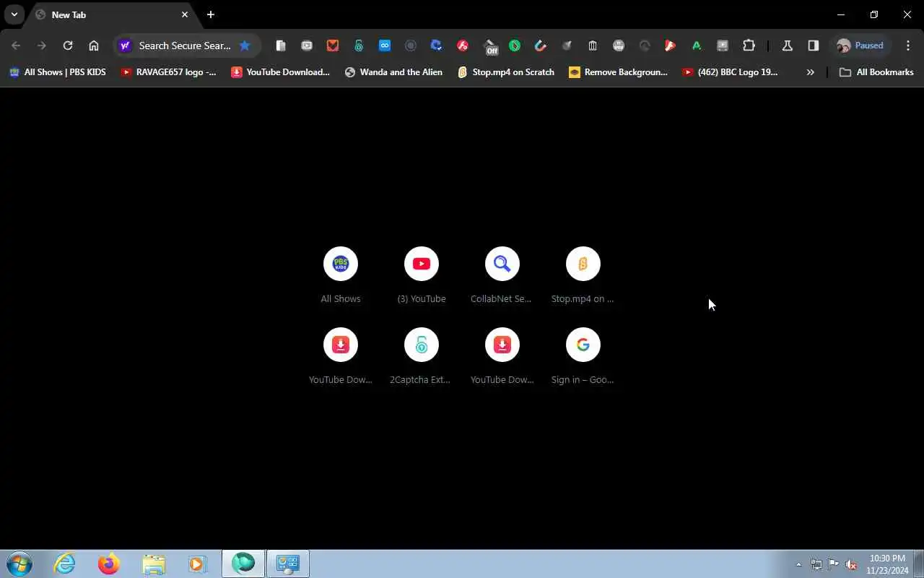Image resolution: width=924 pixels, height=578 pixels.
Task: Open the Chrome three-dot menu
Action: coord(908,46)
